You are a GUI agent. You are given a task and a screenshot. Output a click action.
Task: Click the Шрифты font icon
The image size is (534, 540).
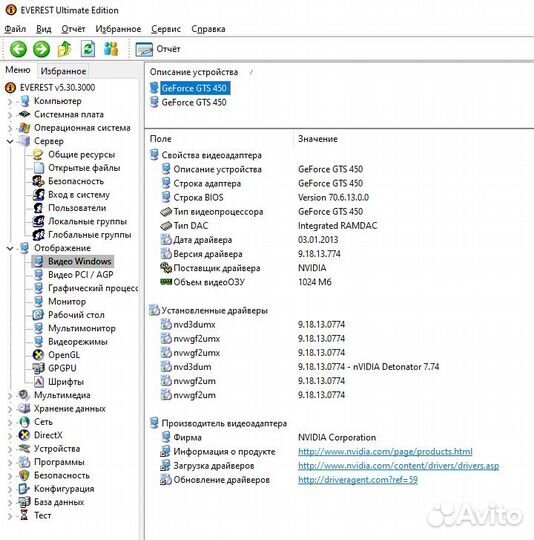(38, 382)
